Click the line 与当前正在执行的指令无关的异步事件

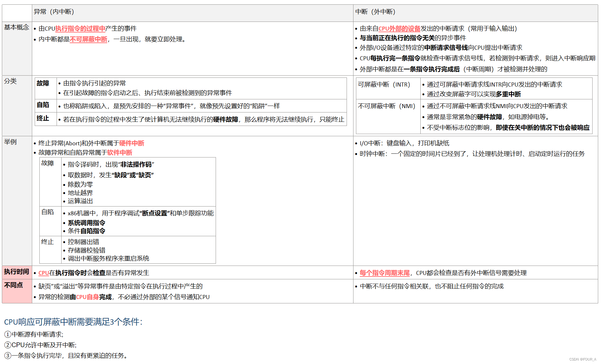[413, 38]
